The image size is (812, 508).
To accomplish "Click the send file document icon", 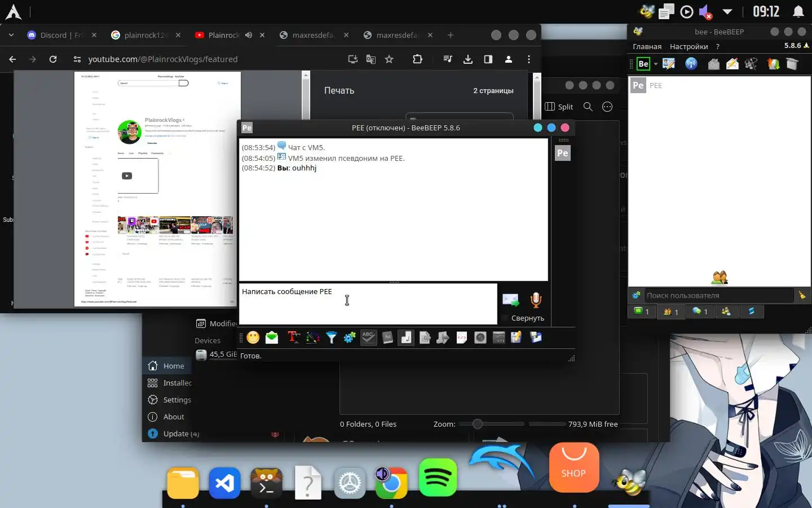I will (425, 338).
